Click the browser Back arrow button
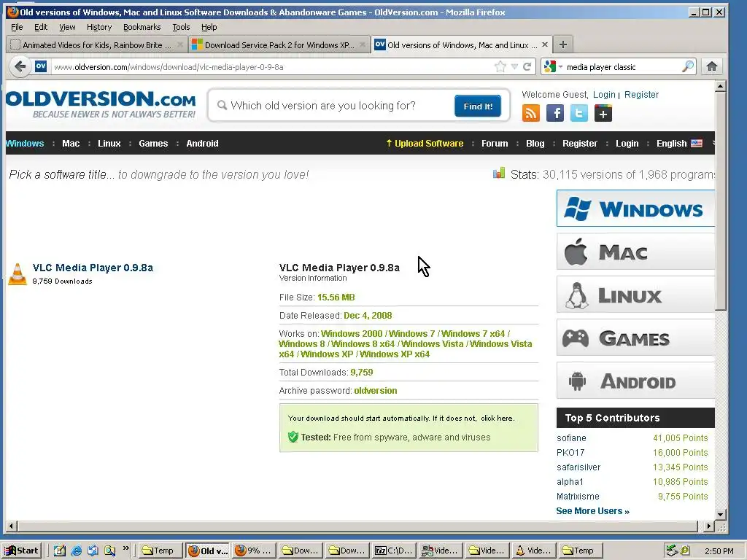The width and height of the screenshot is (747, 560). (20, 66)
